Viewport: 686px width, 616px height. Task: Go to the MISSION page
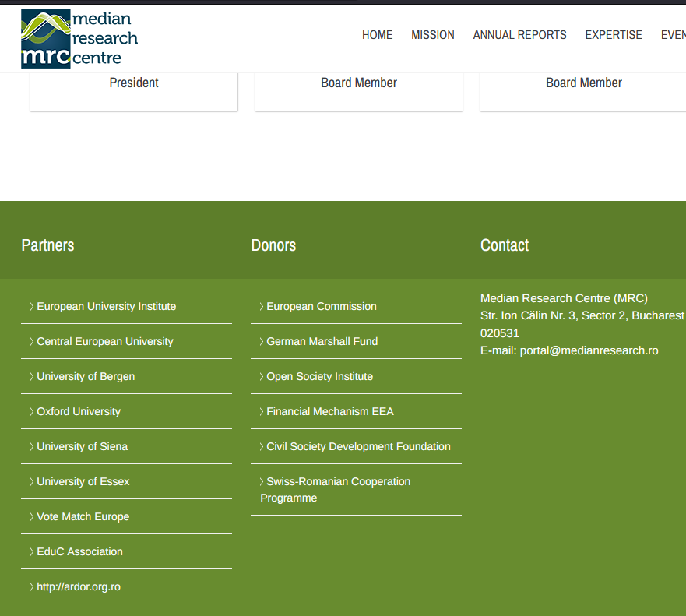[433, 35]
